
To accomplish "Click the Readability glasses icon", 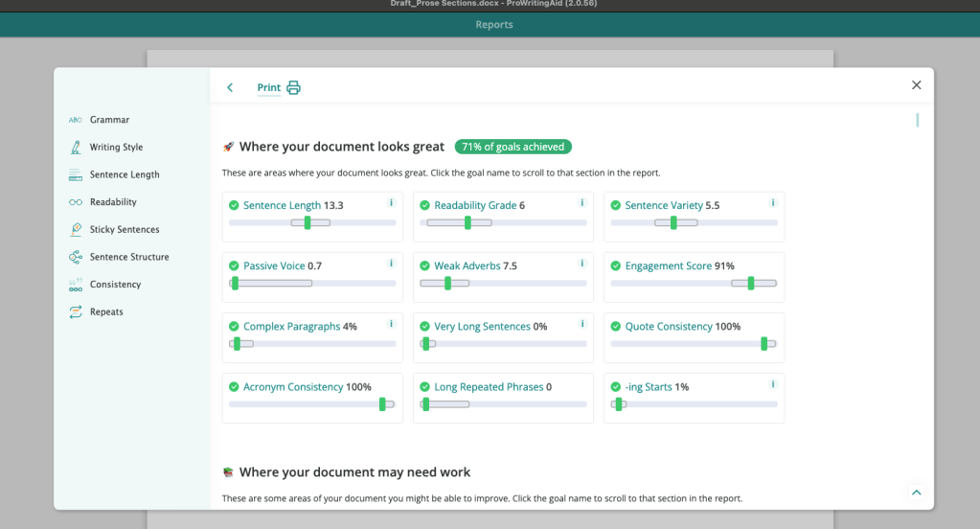I will click(75, 202).
